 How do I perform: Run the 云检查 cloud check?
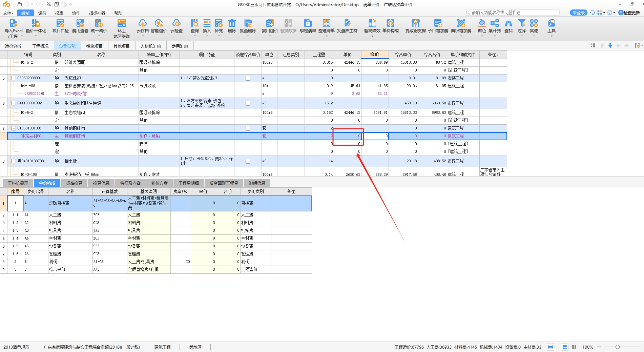[x=176, y=26]
